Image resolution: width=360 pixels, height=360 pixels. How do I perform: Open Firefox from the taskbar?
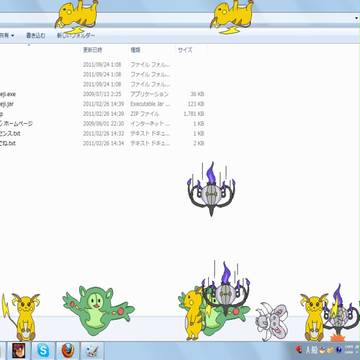tap(68, 351)
